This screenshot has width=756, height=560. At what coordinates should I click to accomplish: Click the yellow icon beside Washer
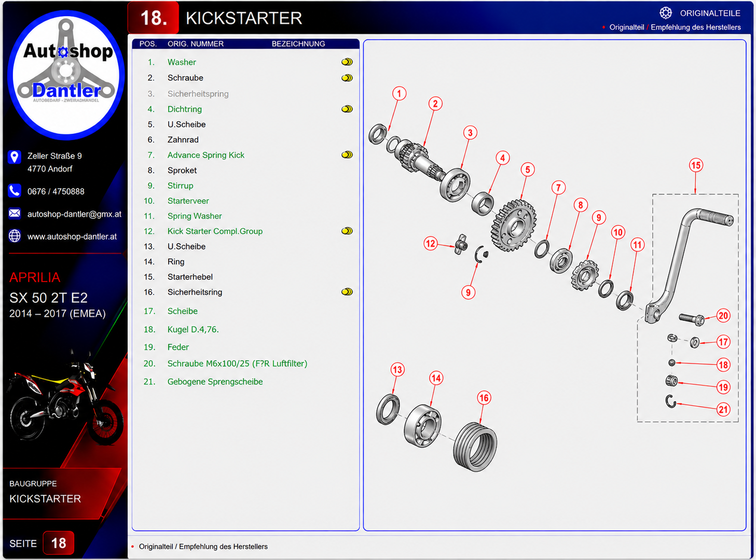tap(347, 62)
